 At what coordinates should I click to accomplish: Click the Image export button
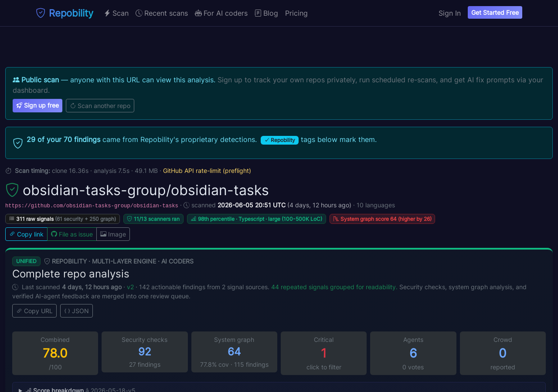tap(113, 234)
